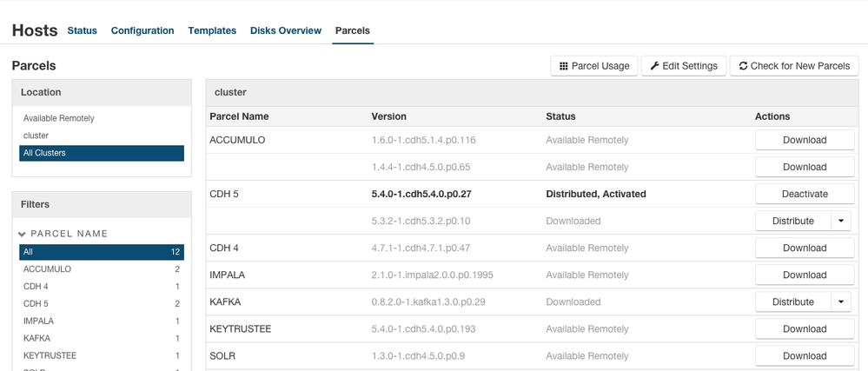This screenshot has width=868, height=371.
Task: Download ACCUMULO 1.6.0 parcel
Action: [x=805, y=140]
